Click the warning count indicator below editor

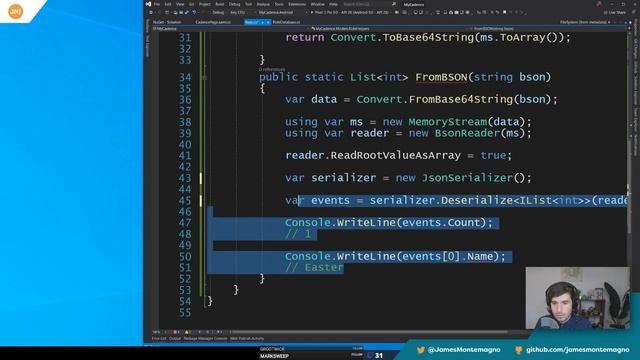[188, 332]
